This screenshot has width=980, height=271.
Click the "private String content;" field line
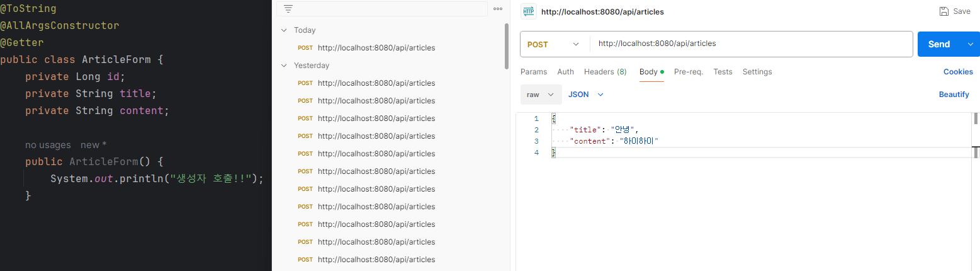98,111
